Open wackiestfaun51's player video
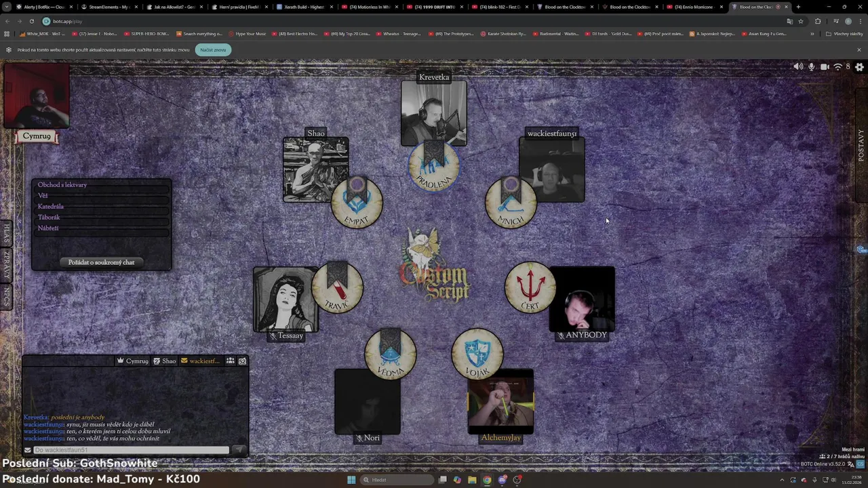The height and width of the screenshot is (488, 868). 552,169
